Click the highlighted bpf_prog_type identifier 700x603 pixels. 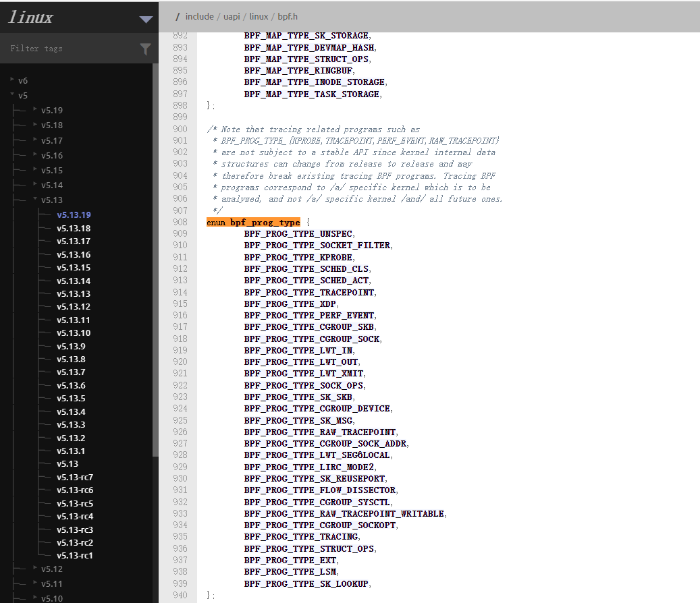pyautogui.click(x=265, y=222)
